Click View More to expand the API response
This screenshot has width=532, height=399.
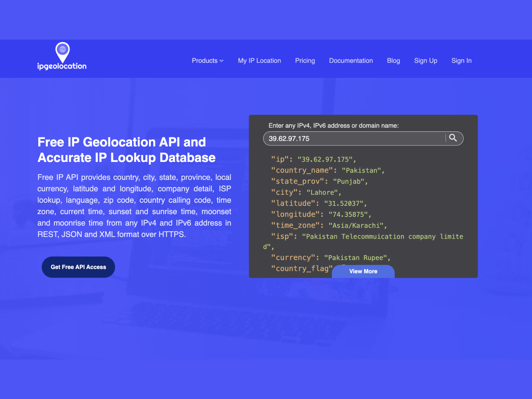coord(363,271)
